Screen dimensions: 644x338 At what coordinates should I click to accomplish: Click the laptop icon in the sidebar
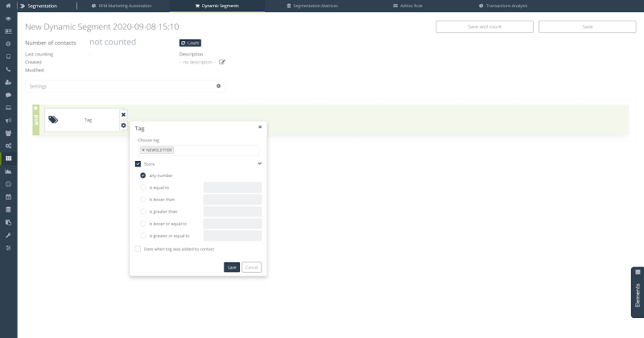tap(8, 108)
